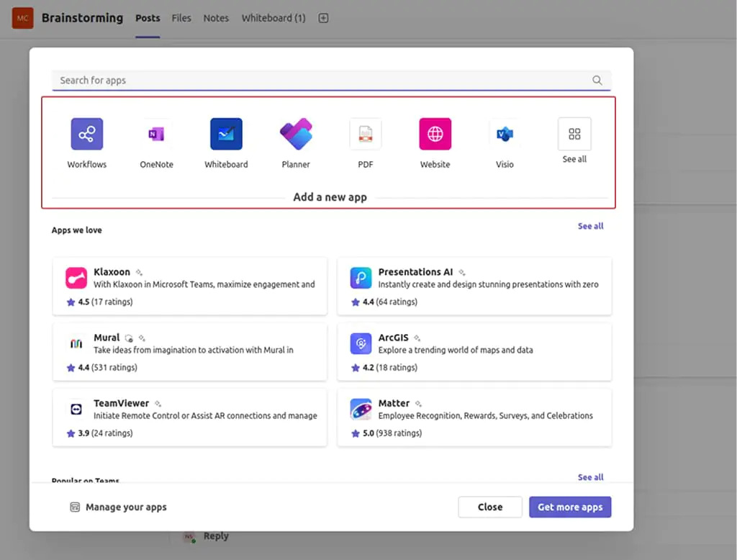Viewport: 737px width, 560px height.
Task: Click the search magnifier icon
Action: 597,80
